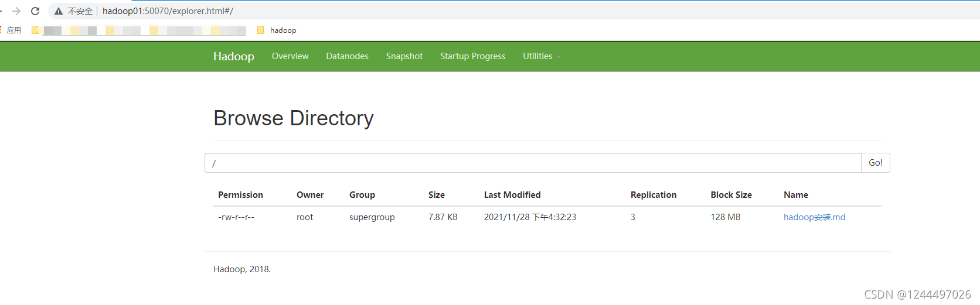Click the address bar URL hadoop01:50070
The image size is (980, 305).
tap(168, 11)
